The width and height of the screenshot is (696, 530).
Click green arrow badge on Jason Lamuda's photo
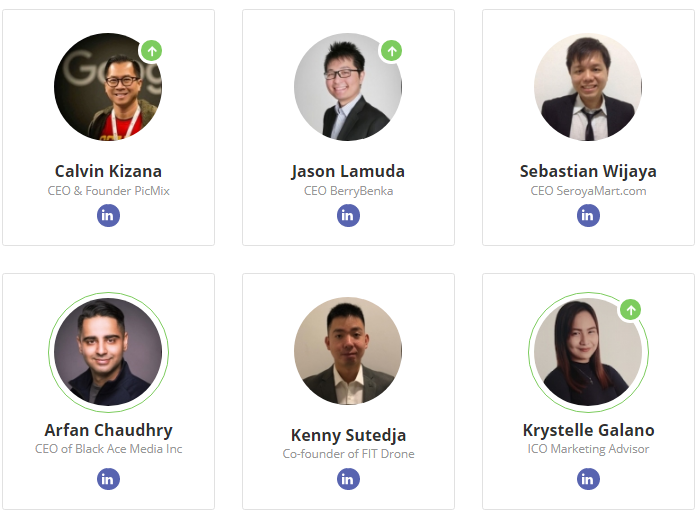(x=392, y=51)
